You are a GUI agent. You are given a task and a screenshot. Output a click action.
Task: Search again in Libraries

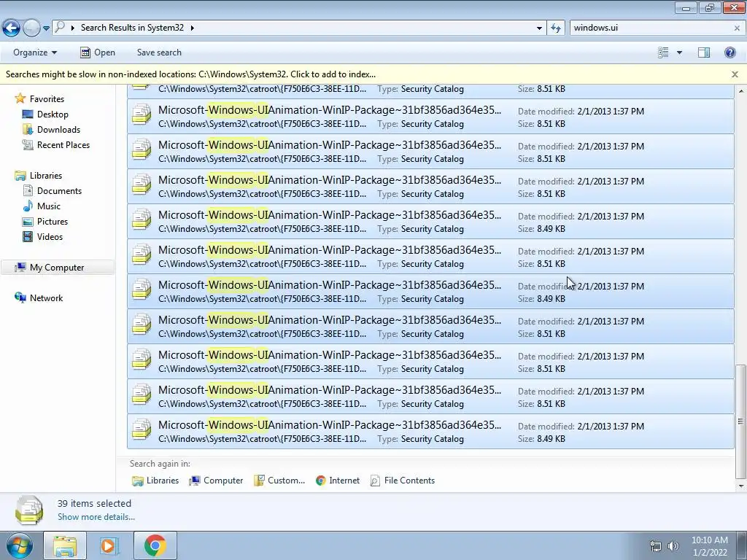[x=155, y=481]
